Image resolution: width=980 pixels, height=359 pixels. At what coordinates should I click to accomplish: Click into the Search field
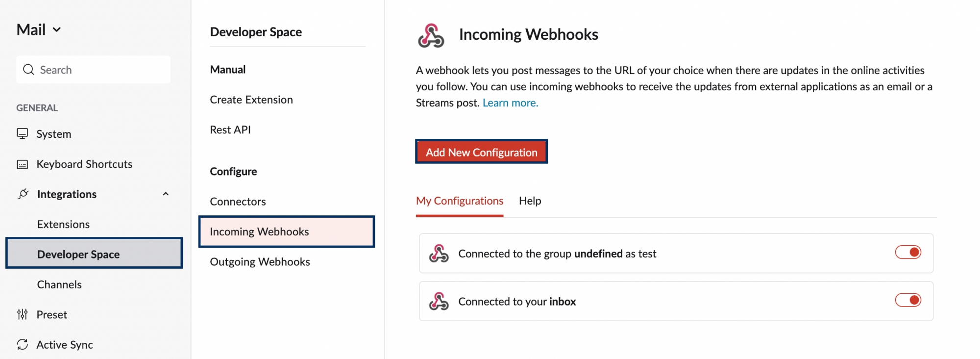click(94, 70)
